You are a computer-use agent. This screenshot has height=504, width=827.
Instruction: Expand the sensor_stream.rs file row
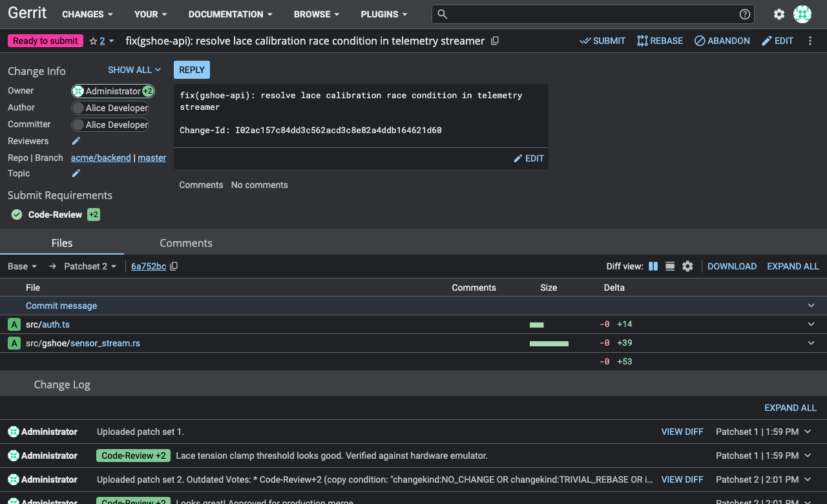[x=811, y=343]
